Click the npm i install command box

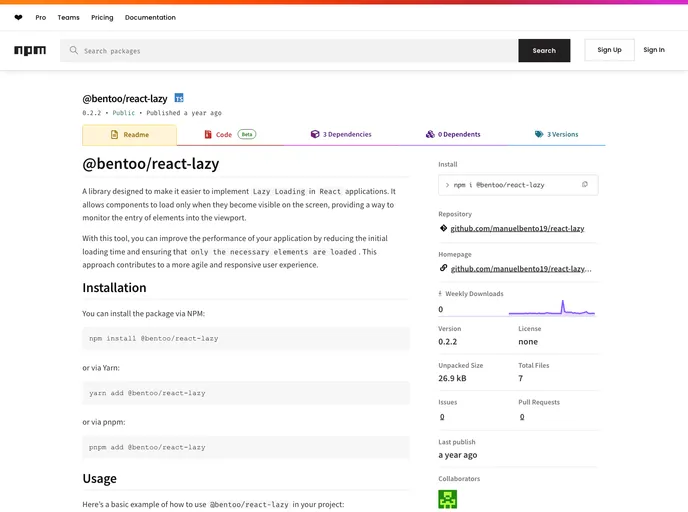518,185
